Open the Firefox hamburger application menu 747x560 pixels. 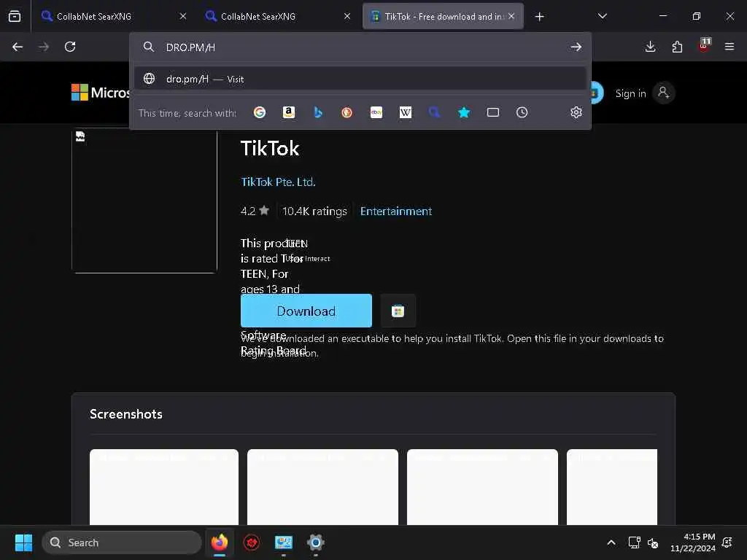[x=729, y=47]
